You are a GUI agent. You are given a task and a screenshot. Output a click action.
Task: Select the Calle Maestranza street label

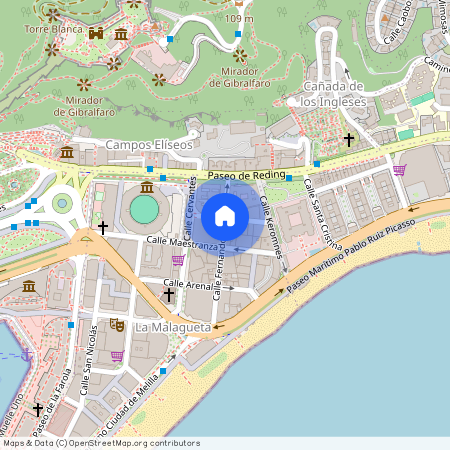[x=182, y=244]
